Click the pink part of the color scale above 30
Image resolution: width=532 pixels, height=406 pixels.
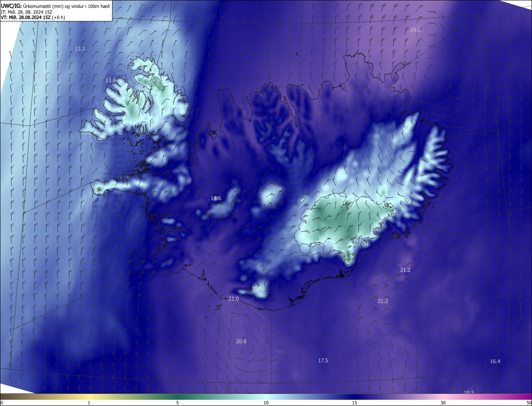pos(443,396)
